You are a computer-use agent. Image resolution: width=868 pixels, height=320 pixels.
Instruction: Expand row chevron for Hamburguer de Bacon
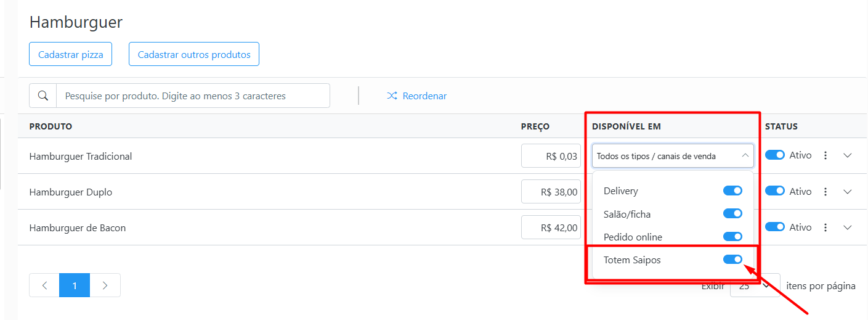pos(847,228)
